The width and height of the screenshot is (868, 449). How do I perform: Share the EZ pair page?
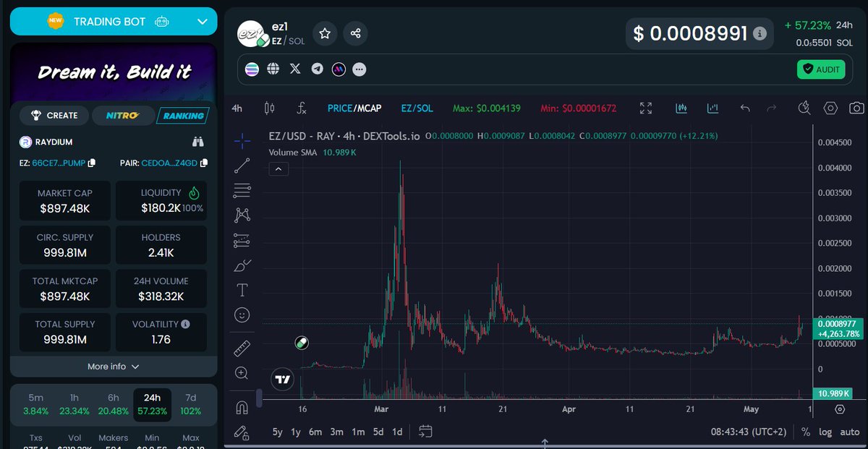coord(355,33)
